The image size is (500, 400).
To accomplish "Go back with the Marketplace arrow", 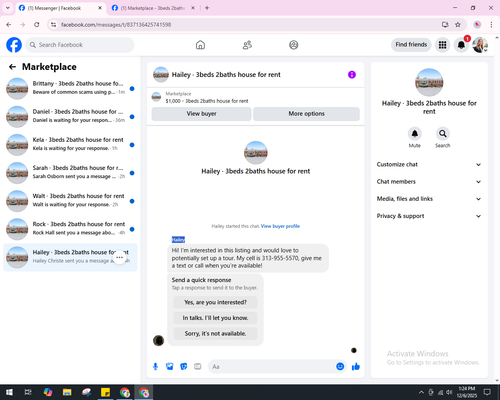I will (x=12, y=67).
